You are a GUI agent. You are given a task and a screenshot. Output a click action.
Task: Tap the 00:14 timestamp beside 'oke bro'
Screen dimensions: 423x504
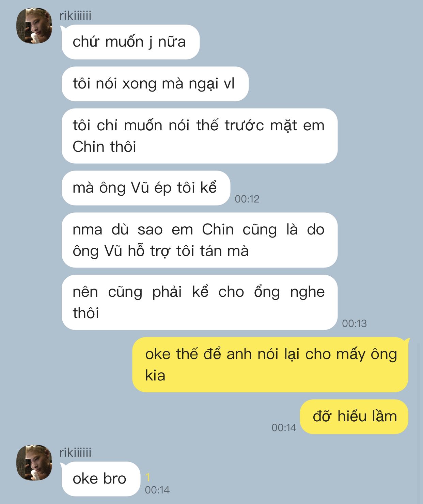(x=157, y=490)
